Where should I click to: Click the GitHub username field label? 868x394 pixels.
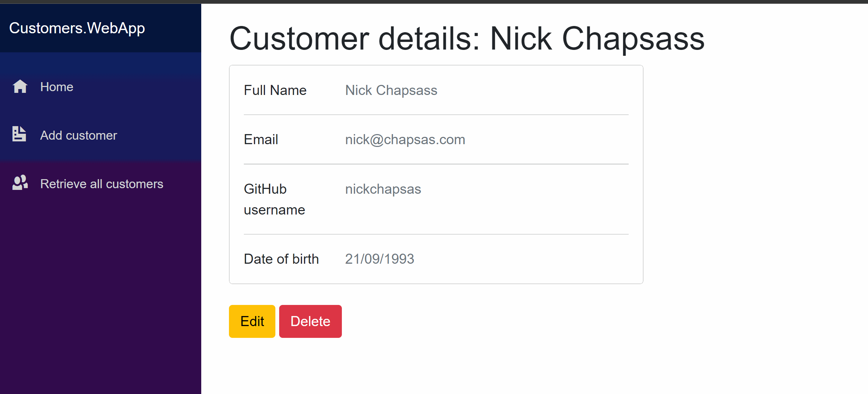[274, 199]
